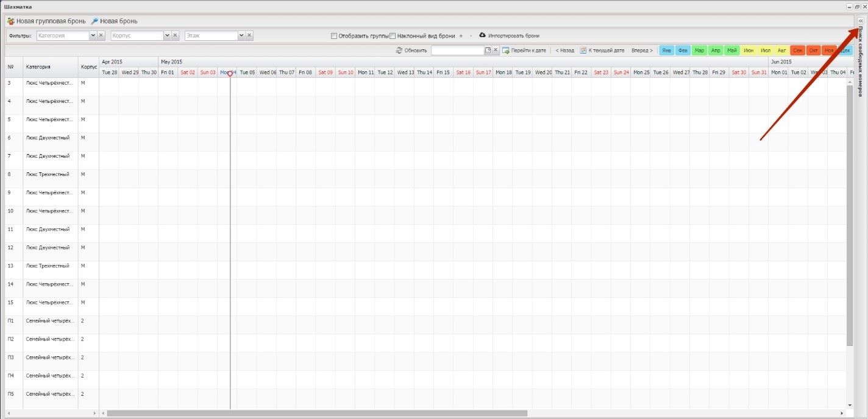Click the < Назад button
This screenshot has width=868, height=419.
pos(564,51)
